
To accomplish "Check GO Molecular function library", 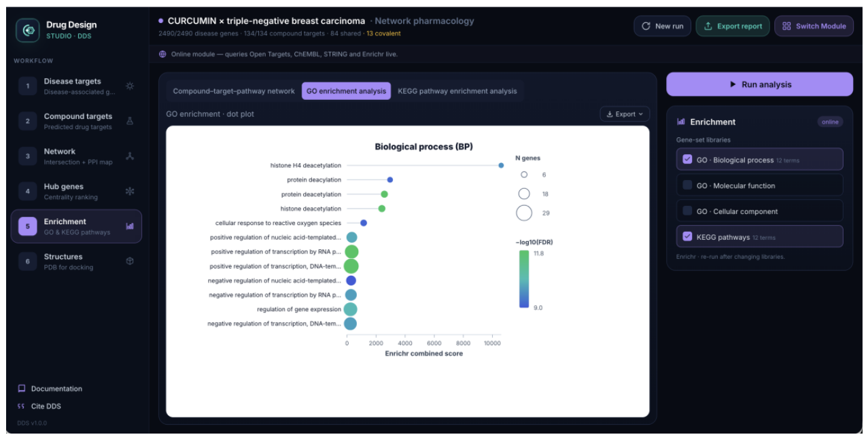I will tap(687, 186).
